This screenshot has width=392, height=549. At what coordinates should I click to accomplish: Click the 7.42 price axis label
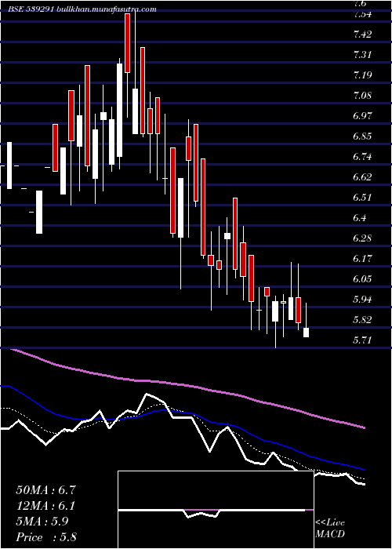(362, 35)
